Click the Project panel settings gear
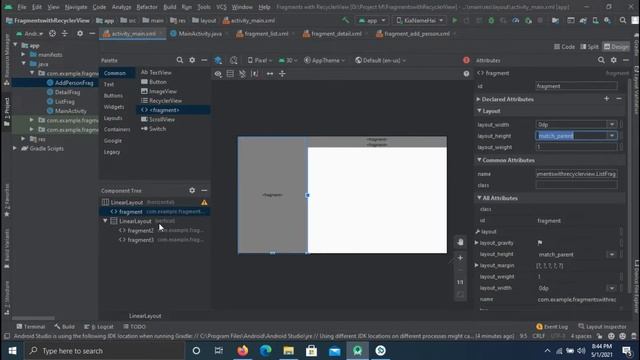Viewport: 640px width, 360px height. tap(80, 33)
